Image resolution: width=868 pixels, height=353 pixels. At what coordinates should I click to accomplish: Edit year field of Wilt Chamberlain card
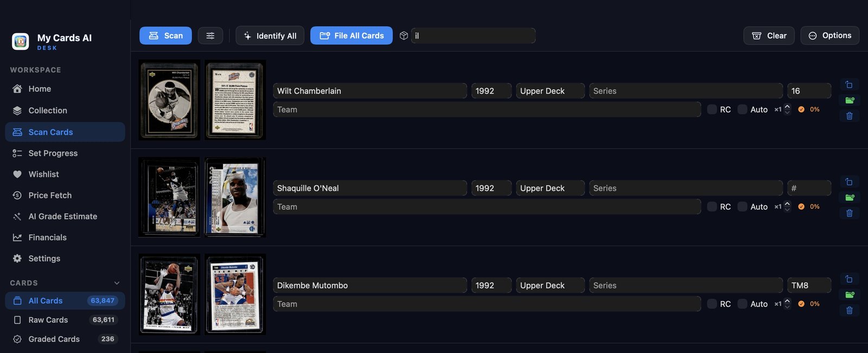492,91
